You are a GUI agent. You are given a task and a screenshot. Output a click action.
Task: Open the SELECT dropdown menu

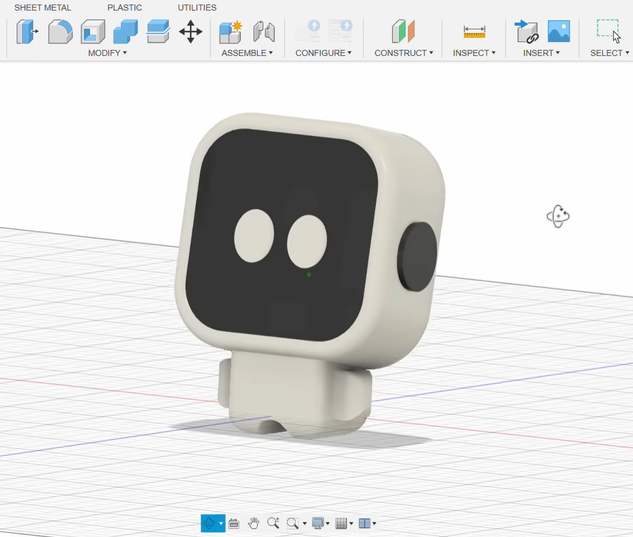(x=610, y=53)
